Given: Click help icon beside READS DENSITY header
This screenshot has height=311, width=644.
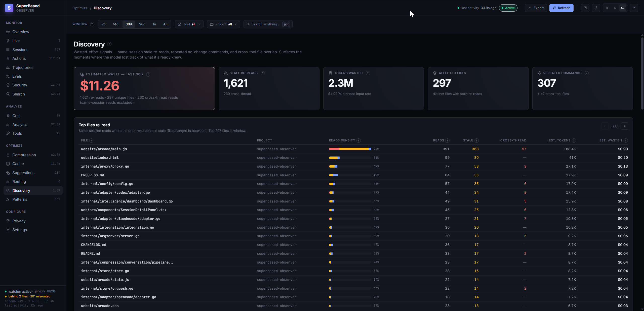Looking at the screenshot, I should tap(359, 140).
